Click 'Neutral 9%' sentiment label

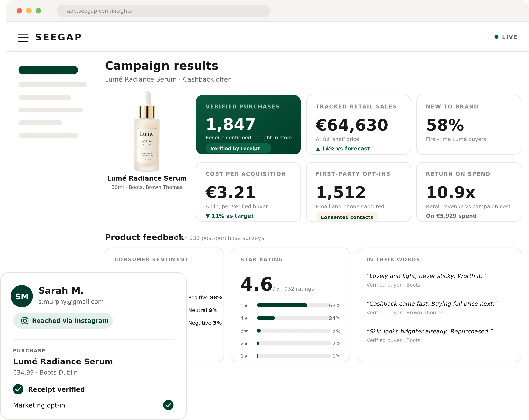(203, 310)
